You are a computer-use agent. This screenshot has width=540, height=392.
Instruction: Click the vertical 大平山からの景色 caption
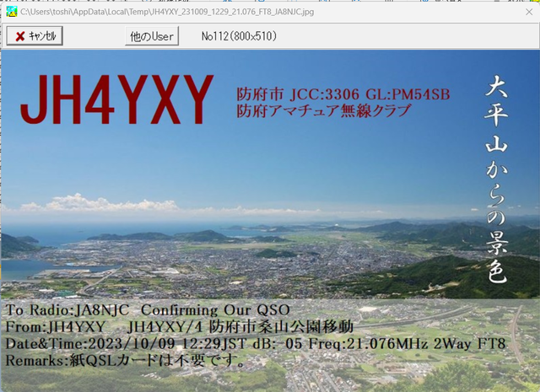coord(496,179)
